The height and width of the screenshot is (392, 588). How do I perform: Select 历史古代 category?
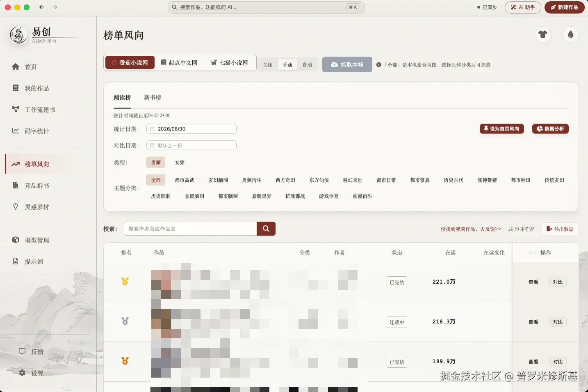pos(454,180)
